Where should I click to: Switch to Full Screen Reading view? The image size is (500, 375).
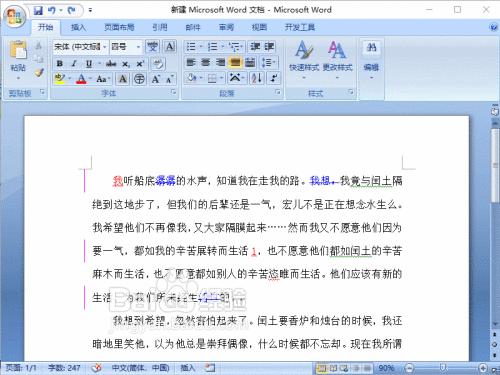tap(333, 368)
